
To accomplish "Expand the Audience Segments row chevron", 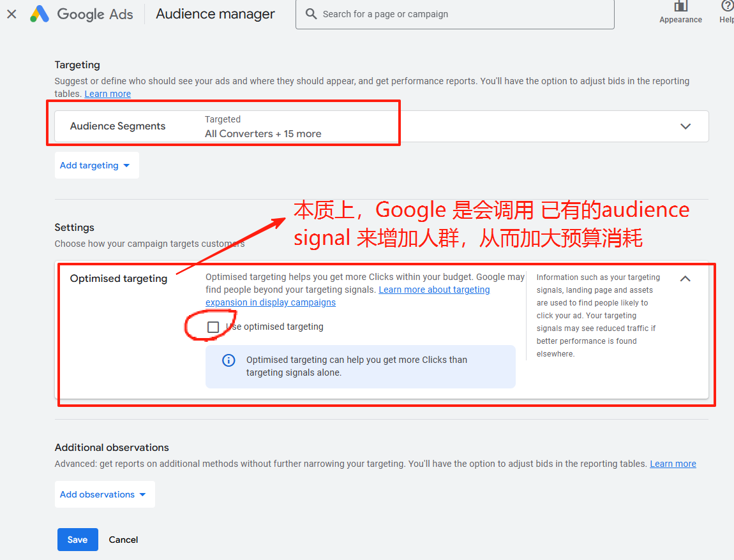I will (x=685, y=126).
